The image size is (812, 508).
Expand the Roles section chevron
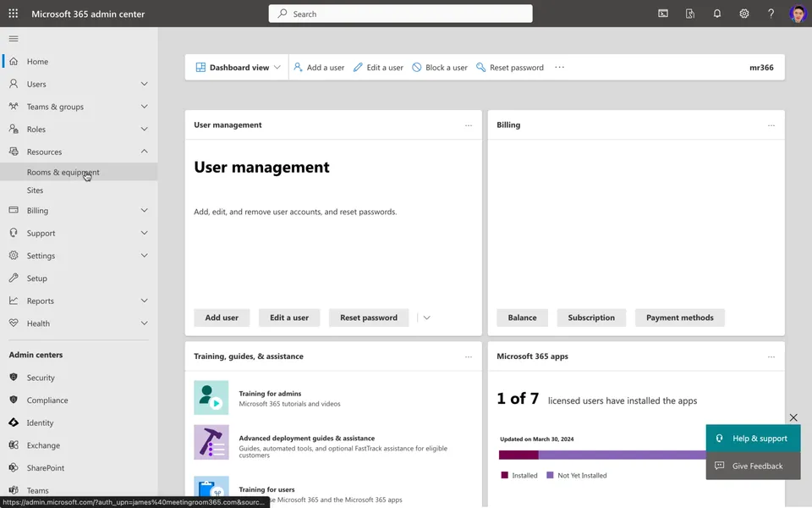pos(144,129)
